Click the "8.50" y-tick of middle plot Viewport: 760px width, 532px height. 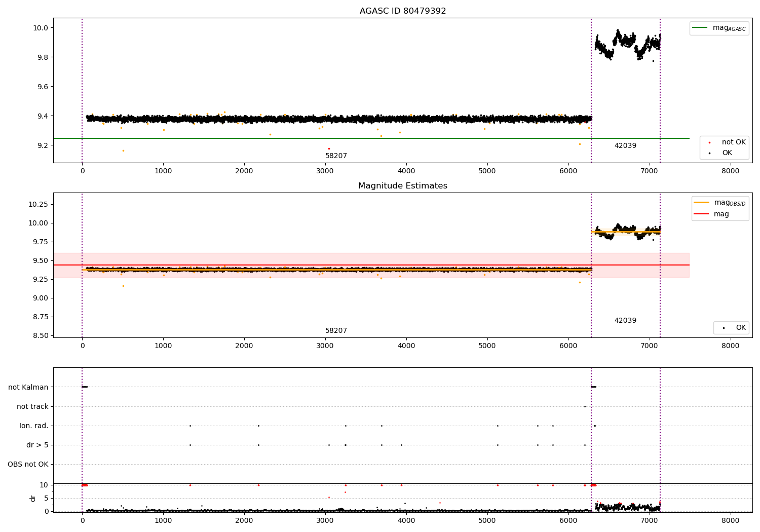(x=41, y=335)
